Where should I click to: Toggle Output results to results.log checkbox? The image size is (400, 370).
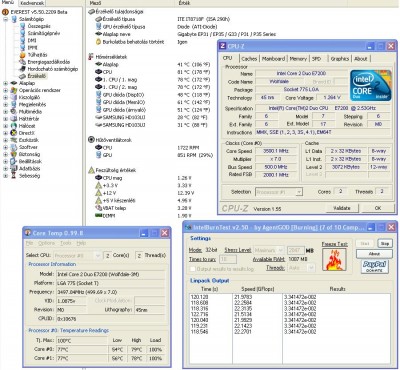click(192, 269)
